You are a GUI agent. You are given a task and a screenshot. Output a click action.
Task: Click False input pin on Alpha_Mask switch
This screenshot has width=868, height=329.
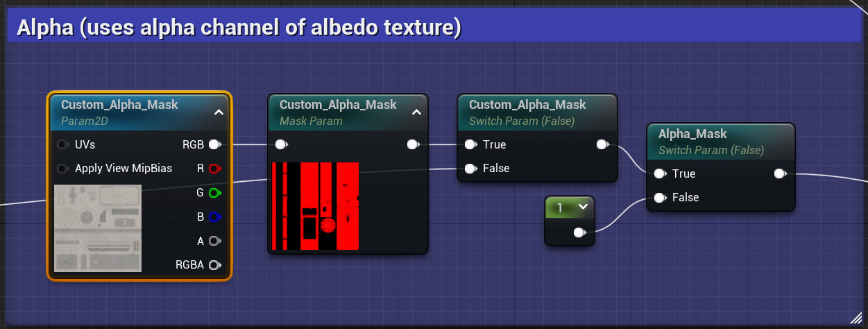click(x=660, y=197)
